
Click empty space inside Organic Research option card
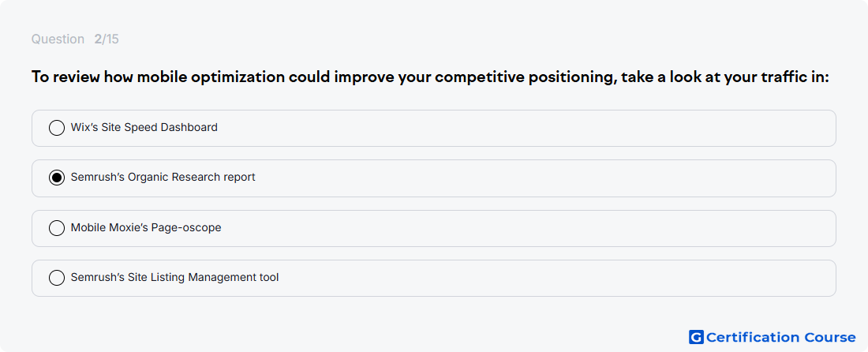(x=526, y=178)
